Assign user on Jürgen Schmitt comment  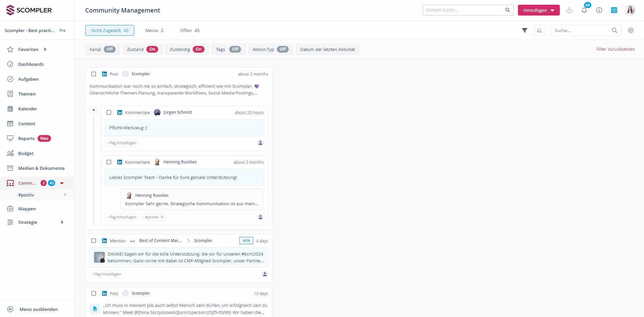[x=260, y=143]
